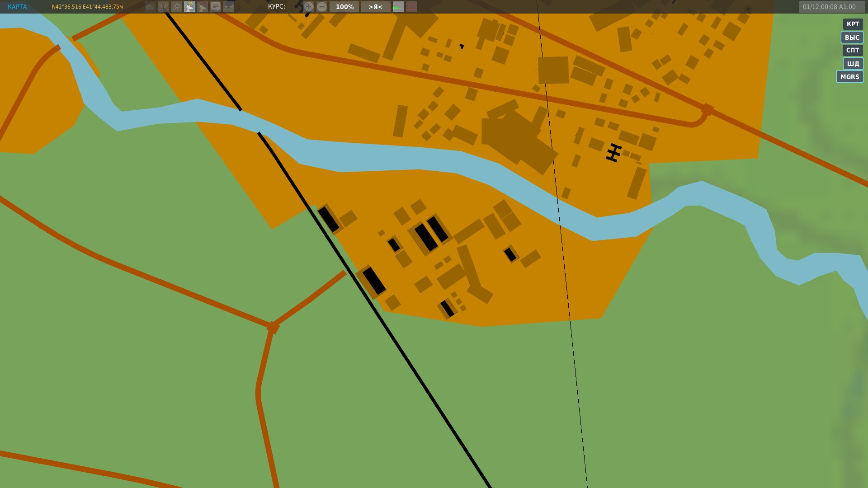
Task: Open the message log icon
Action: (216, 7)
